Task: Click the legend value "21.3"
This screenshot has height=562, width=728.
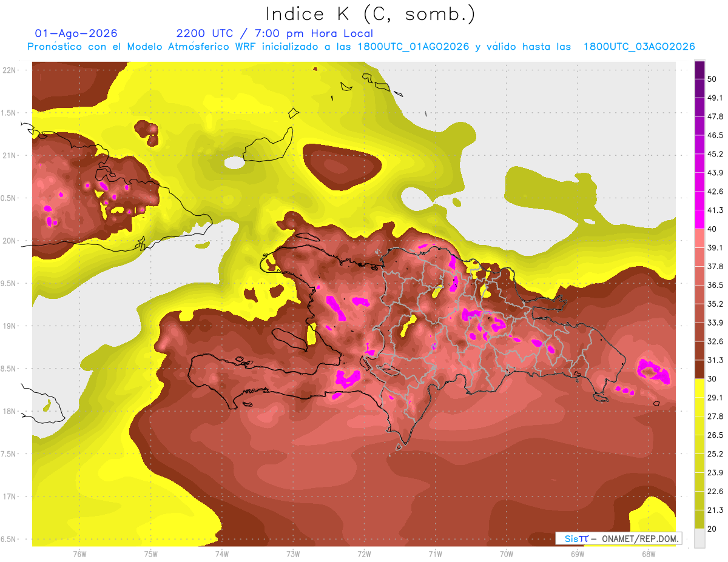Action: click(715, 510)
